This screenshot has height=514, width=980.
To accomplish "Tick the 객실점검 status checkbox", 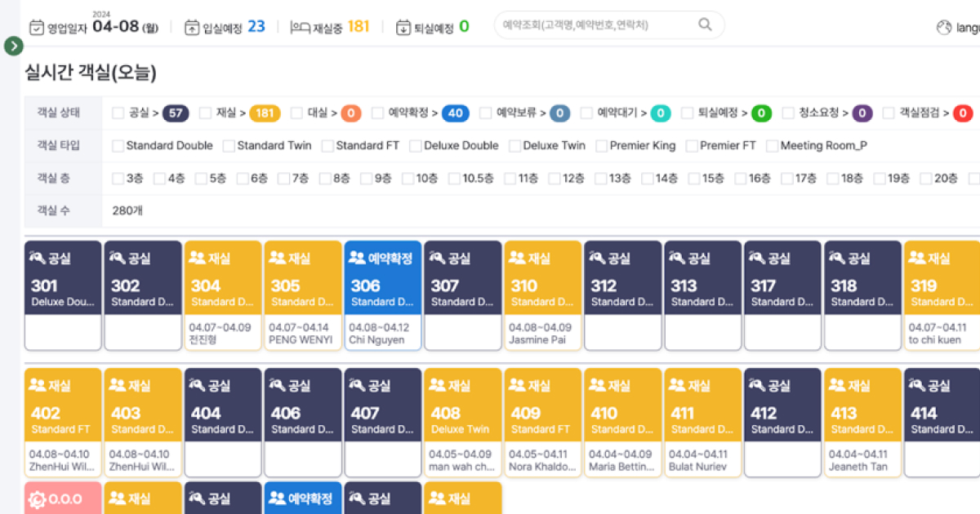I will point(889,113).
